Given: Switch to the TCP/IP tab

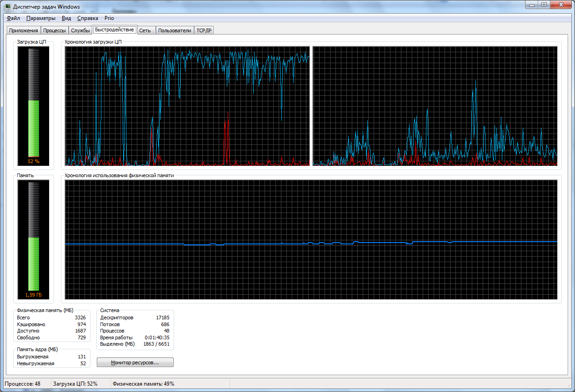Looking at the screenshot, I should 204,30.
